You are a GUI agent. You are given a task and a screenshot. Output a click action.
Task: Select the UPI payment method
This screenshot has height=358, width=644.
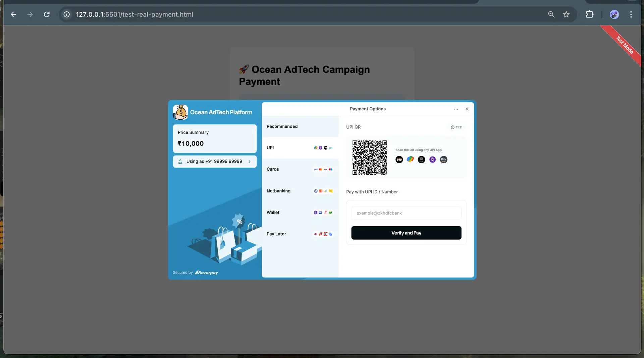point(300,148)
